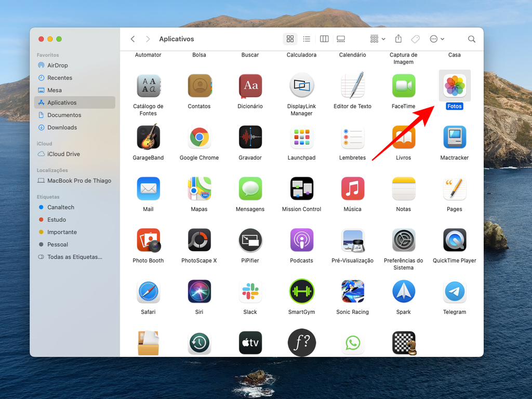Select the Spark app icon

tap(403, 291)
